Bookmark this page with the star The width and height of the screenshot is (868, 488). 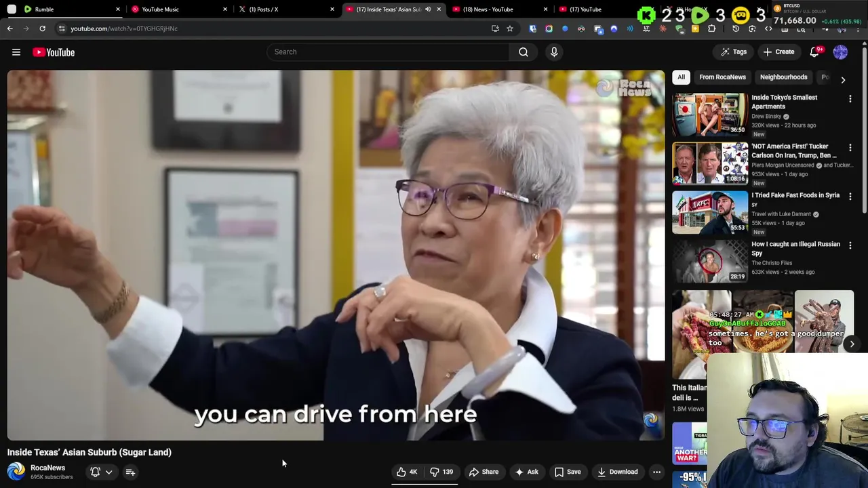510,28
